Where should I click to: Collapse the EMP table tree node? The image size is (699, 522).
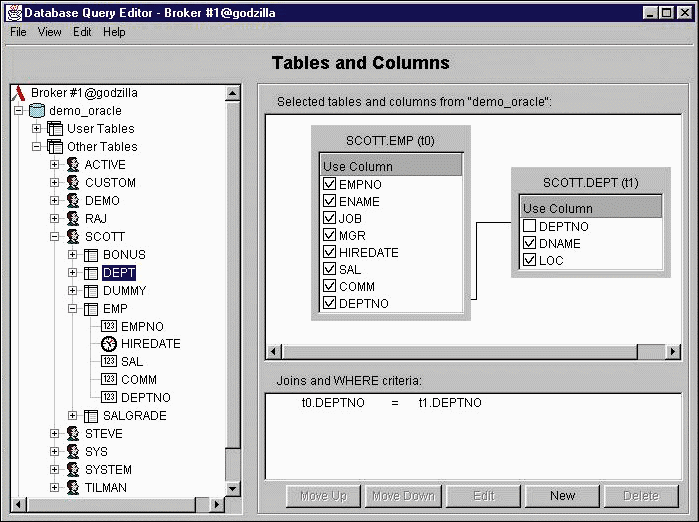point(73,309)
